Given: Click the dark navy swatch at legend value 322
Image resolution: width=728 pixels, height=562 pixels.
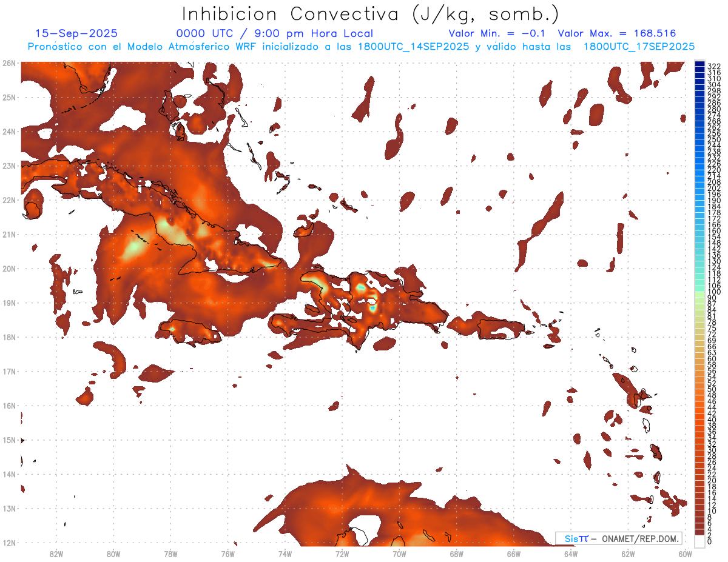Looking at the screenshot, I should tap(699, 64).
